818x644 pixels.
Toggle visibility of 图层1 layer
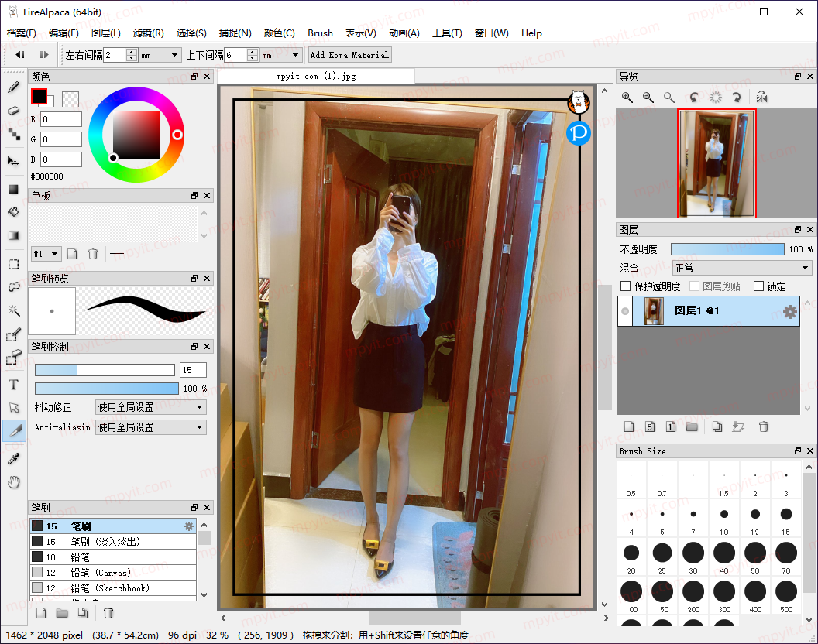pos(625,311)
